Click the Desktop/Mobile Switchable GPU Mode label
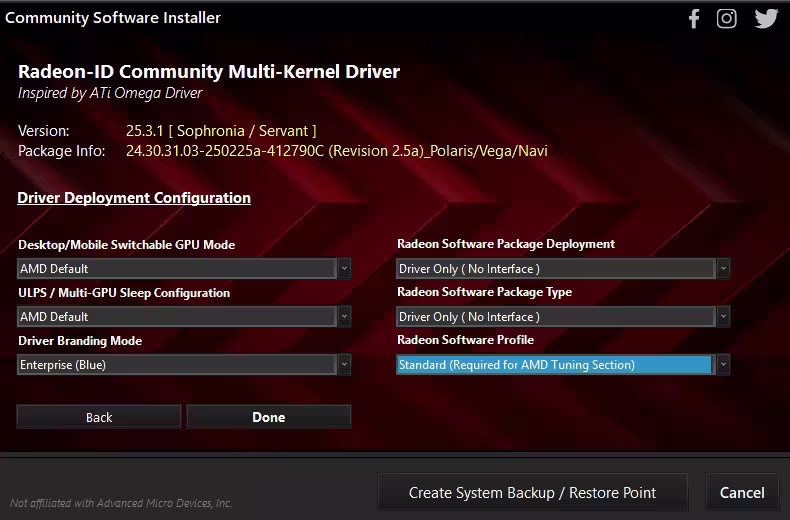The height and width of the screenshot is (520, 790). point(126,245)
